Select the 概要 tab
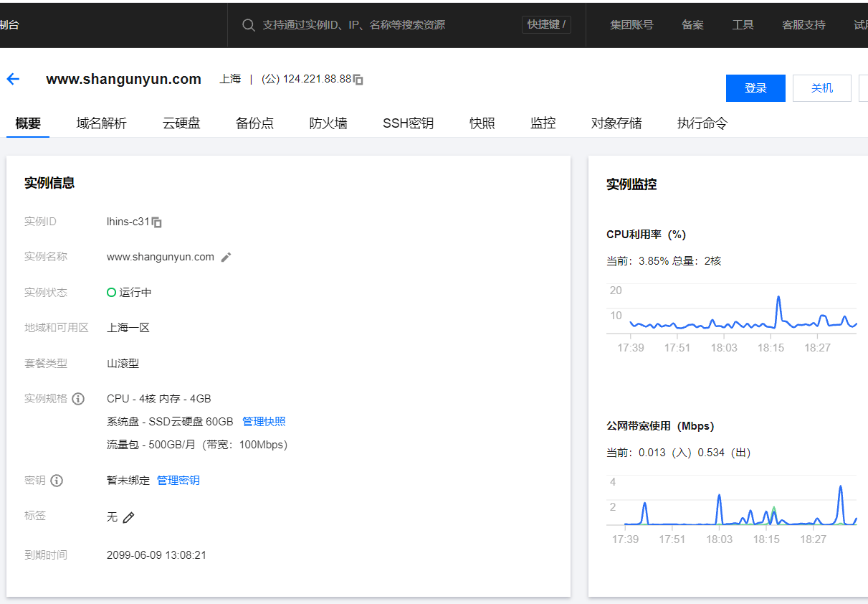 (28, 123)
